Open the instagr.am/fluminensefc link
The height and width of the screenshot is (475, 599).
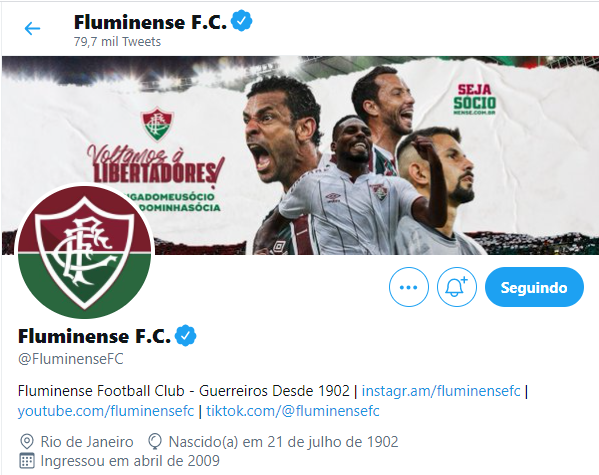pyautogui.click(x=441, y=391)
